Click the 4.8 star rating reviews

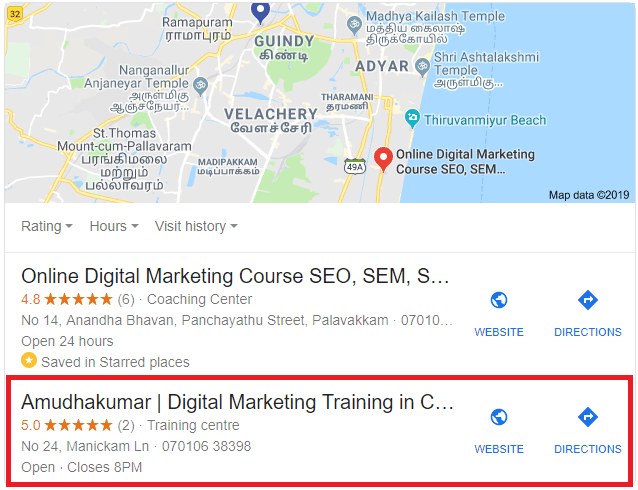[x=78, y=300]
